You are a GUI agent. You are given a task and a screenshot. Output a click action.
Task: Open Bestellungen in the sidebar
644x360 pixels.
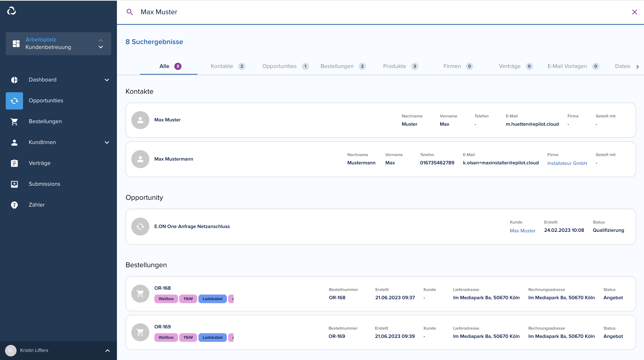[x=45, y=121]
